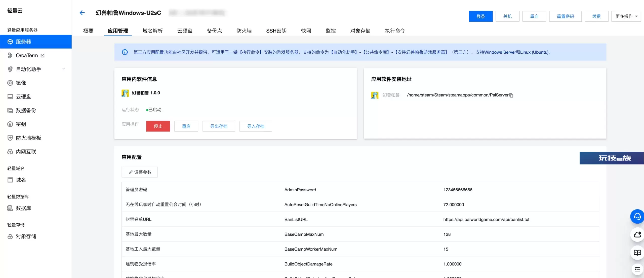Click the 续费 button
This screenshot has width=644, height=278.
(x=596, y=16)
